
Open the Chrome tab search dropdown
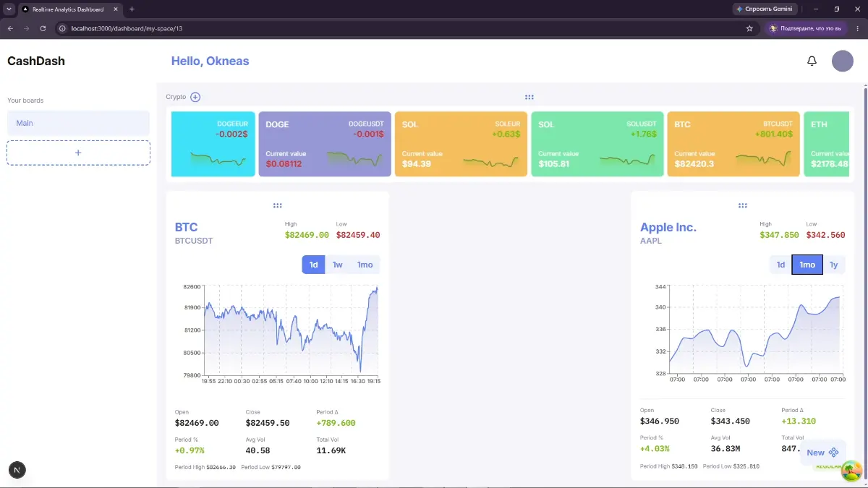click(9, 9)
